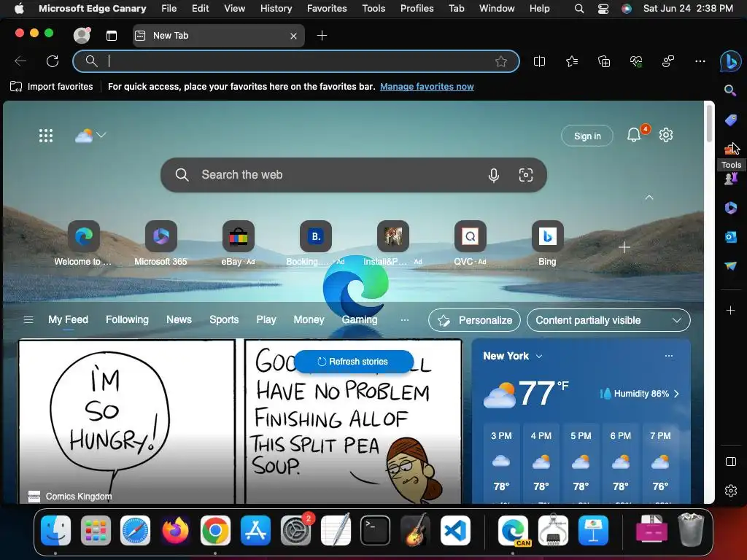Open the Microsoft 365 quick link
Image resolution: width=747 pixels, height=560 pixels.
pos(160,243)
